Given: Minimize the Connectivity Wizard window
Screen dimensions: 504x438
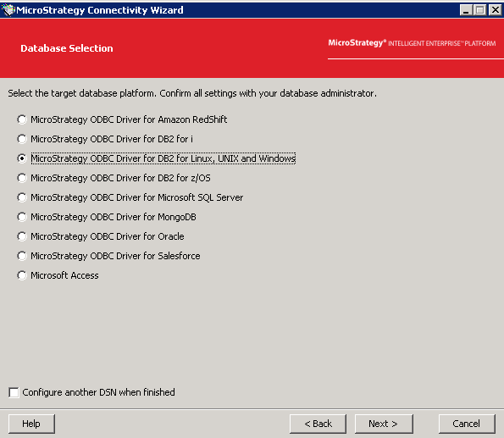Looking at the screenshot, I should 466,10.
